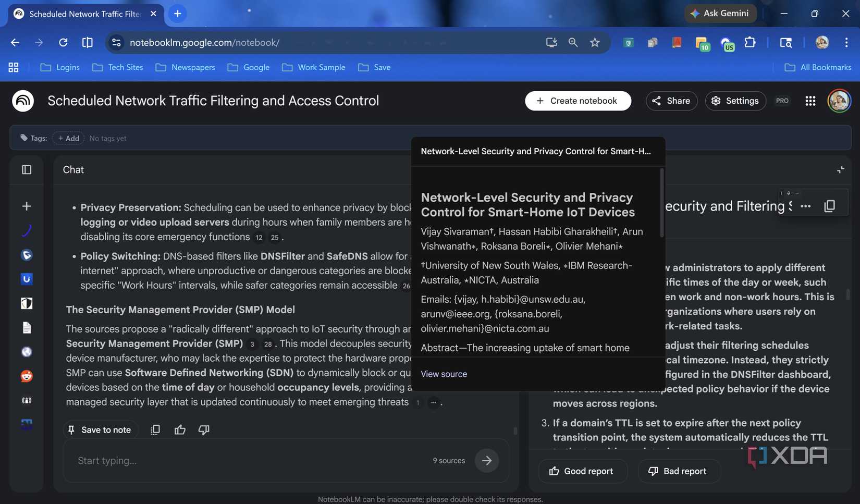Open citation 28 after Security Management Provider
This screenshot has height=504, width=860.
point(268,344)
